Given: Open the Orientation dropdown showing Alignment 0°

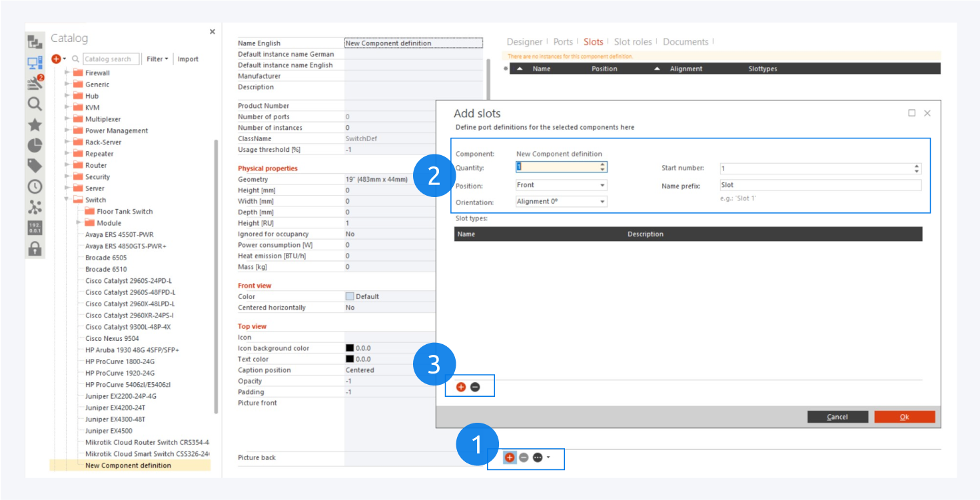Looking at the screenshot, I should click(x=561, y=201).
